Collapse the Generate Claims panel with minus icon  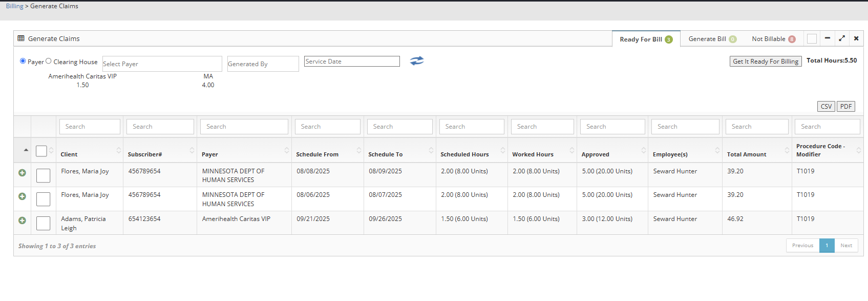(827, 38)
